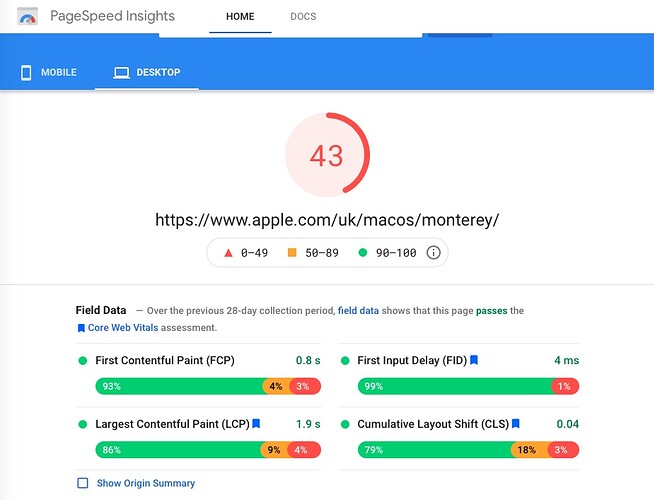This screenshot has height=500, width=654.
Task: Click the mobile phone icon
Action: point(26,72)
